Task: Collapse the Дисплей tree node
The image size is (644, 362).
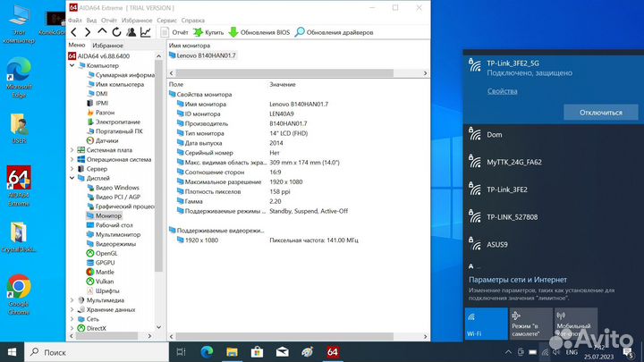Action: tap(72, 178)
